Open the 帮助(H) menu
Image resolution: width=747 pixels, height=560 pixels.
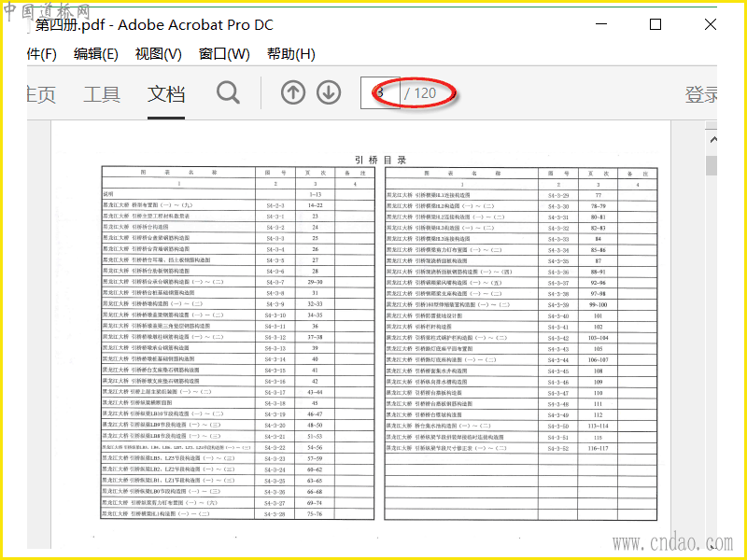coord(291,54)
